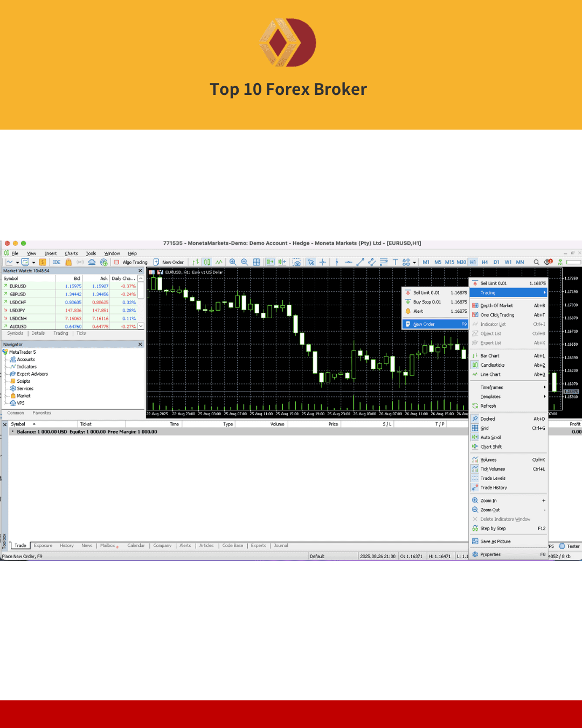
Task: Click the chart screenshot camera icon
Action: (x=297, y=262)
